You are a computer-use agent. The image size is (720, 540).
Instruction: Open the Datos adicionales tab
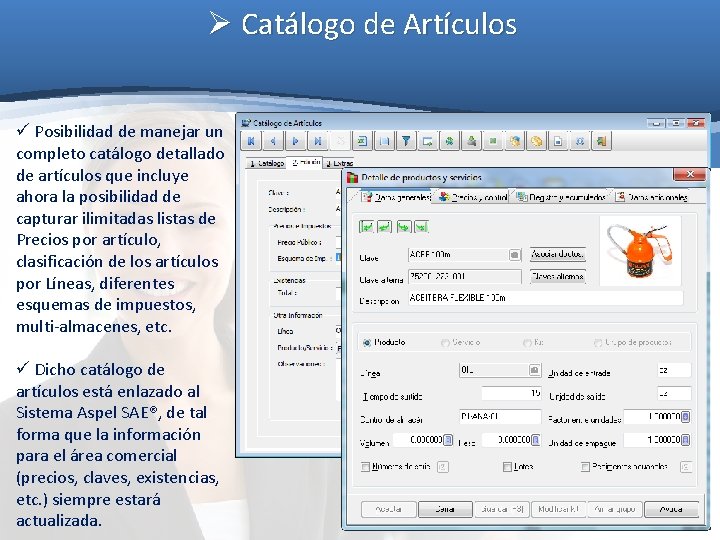[x=652, y=197]
